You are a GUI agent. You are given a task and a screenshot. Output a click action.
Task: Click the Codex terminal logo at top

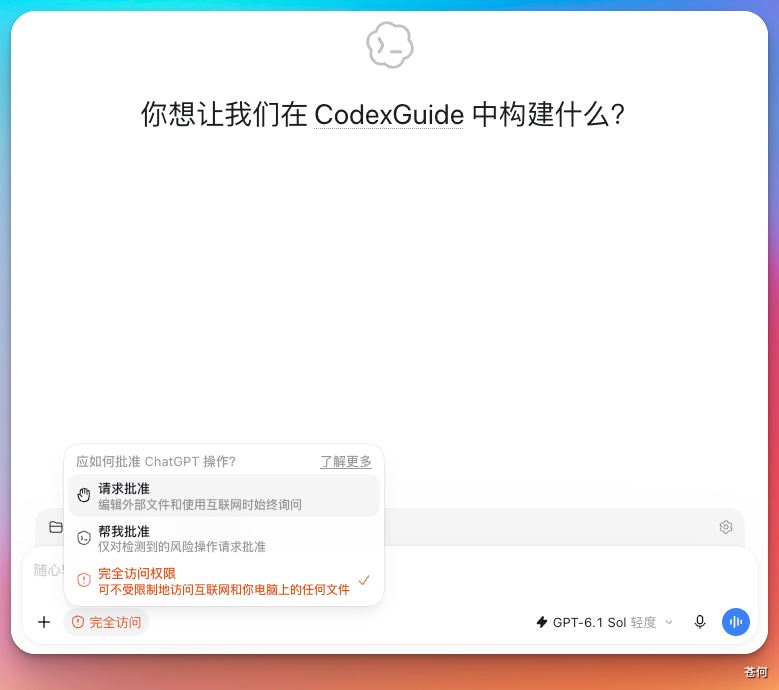[x=390, y=45]
